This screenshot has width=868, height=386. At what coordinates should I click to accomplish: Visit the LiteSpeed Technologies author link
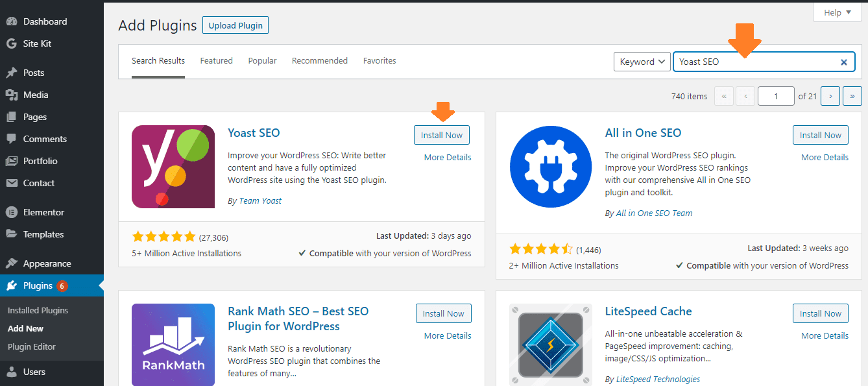[658, 379]
